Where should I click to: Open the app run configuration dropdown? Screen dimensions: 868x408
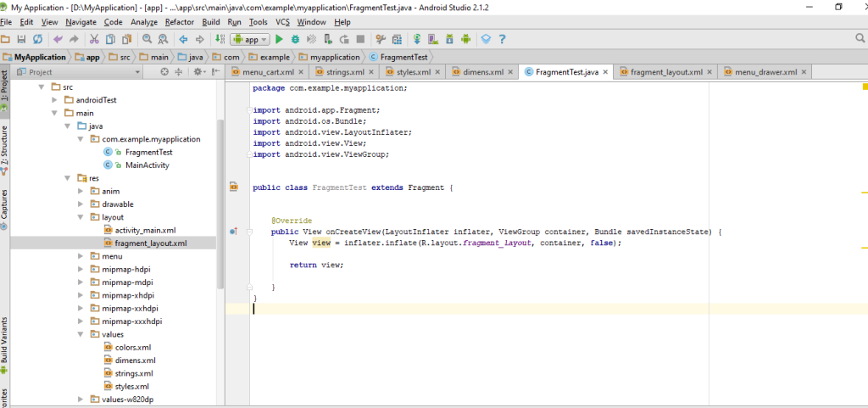coord(250,40)
